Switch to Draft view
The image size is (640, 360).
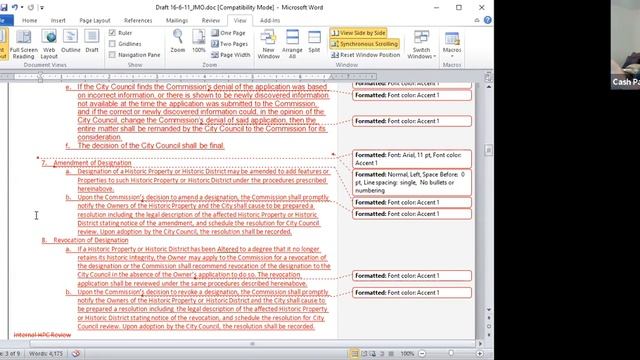click(x=92, y=42)
